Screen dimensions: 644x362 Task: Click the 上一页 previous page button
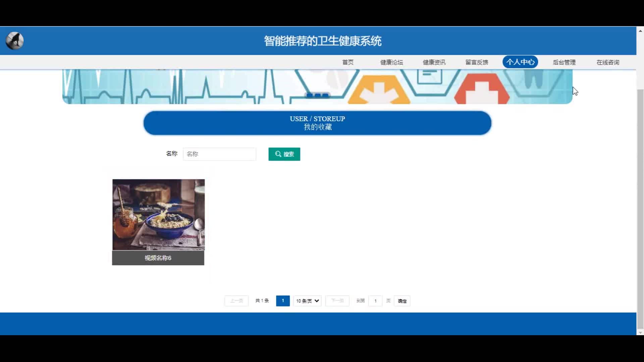point(236,301)
